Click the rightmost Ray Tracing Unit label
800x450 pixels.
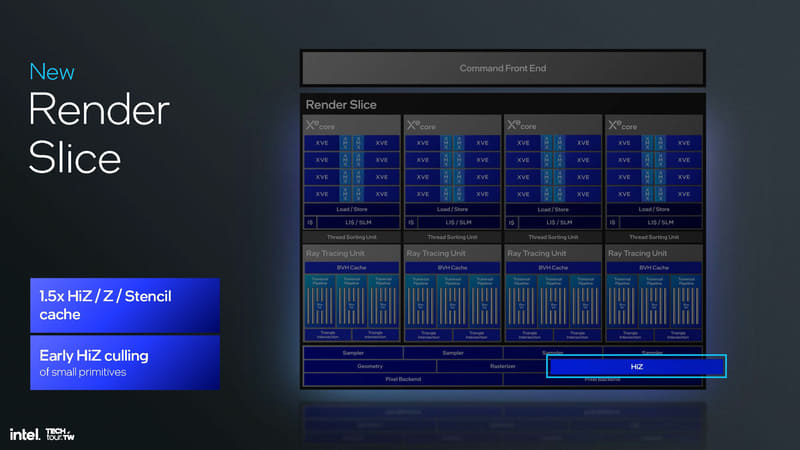(637, 253)
